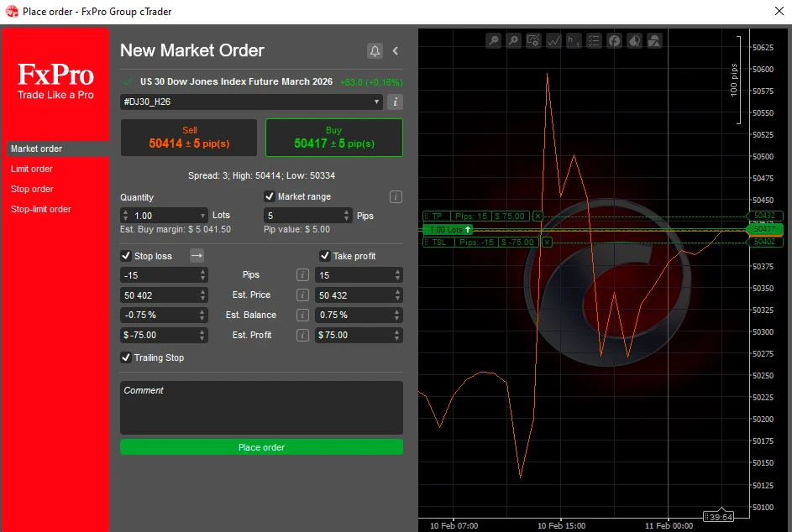Open symbol info beside #DJ30_H26
The image size is (792, 532).
coord(395,102)
